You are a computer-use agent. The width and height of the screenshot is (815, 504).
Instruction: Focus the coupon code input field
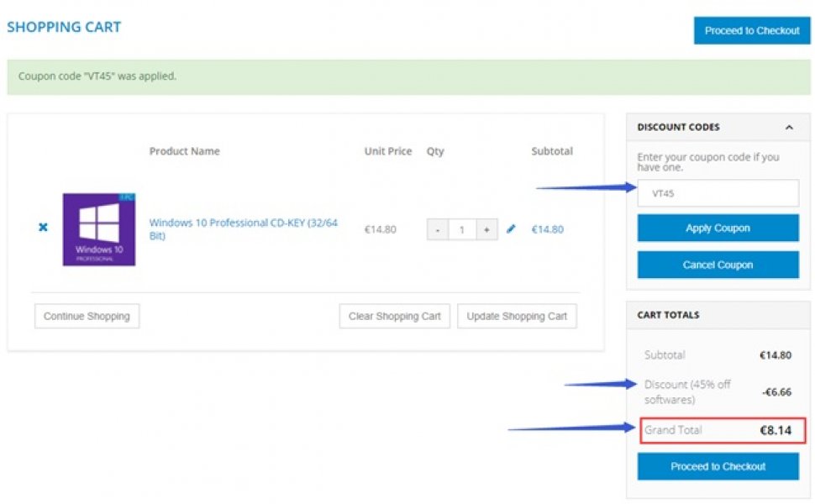click(x=718, y=193)
